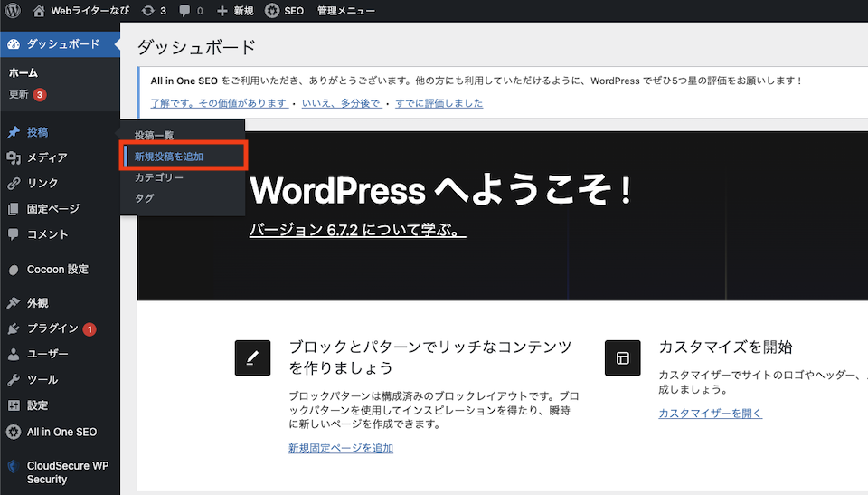Click the プラグイン plug icon
The height and width of the screenshot is (495, 868).
pos(14,328)
